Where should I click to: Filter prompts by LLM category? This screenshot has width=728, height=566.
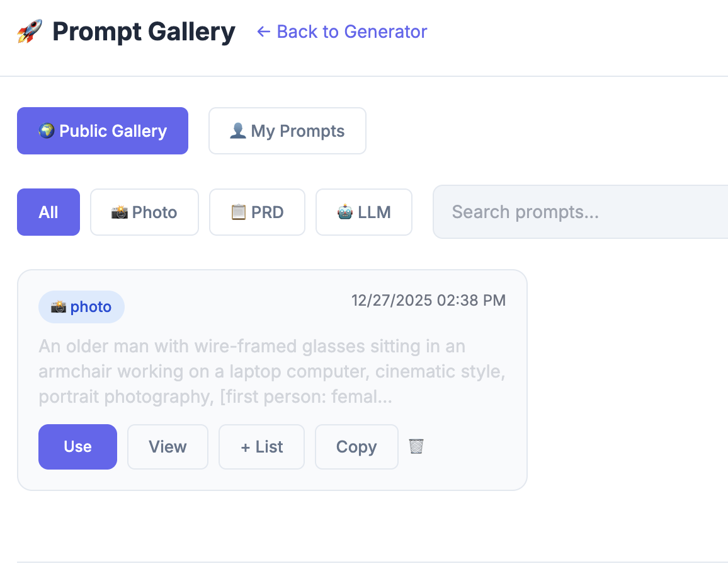(x=364, y=212)
